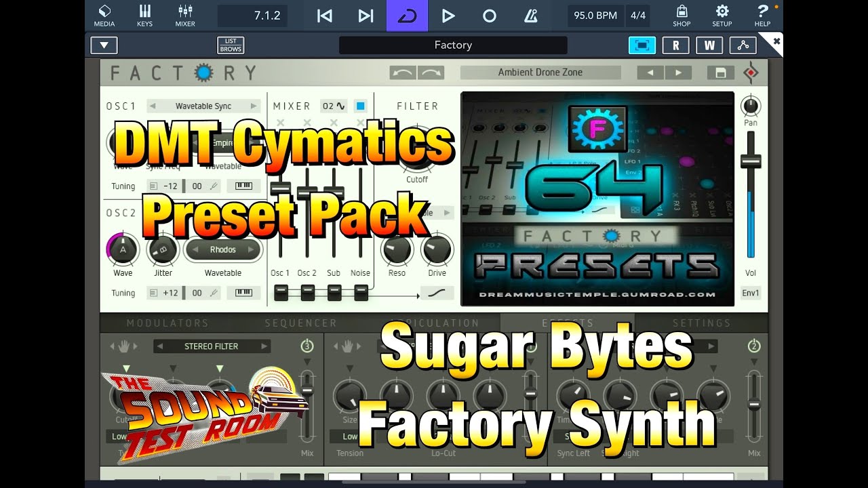Start playback with the play button

coord(448,16)
